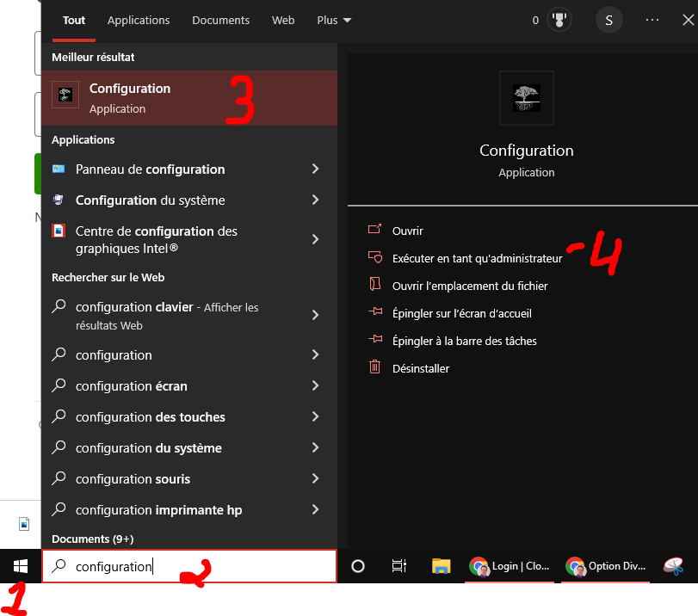Switch to the Option Div Chrome window
Screen dimensions: 698x616
[605, 566]
